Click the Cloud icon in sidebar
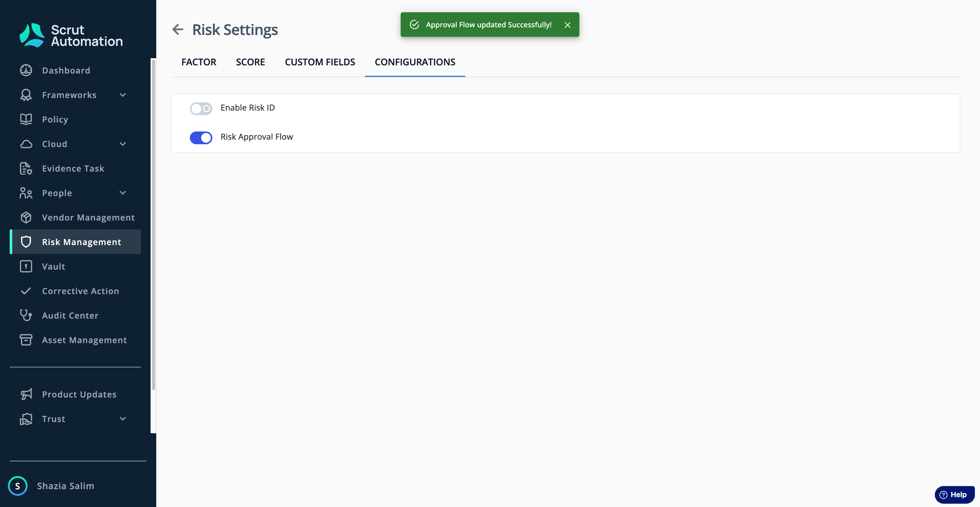 click(x=26, y=144)
